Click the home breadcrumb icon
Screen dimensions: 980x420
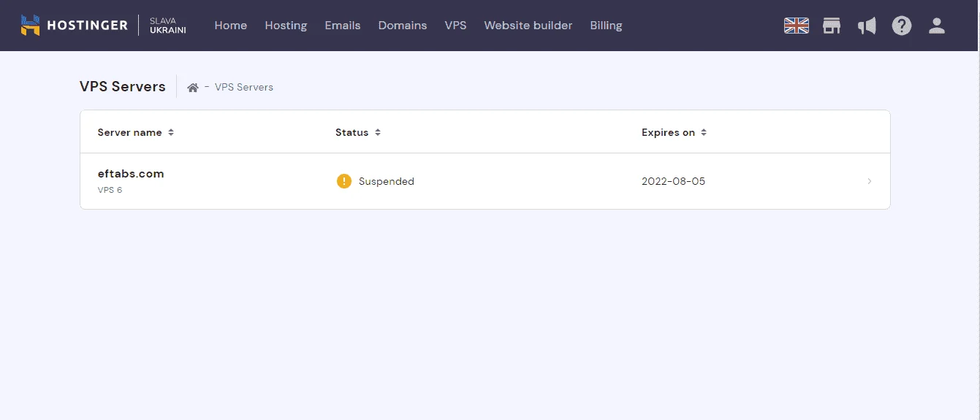pyautogui.click(x=193, y=88)
